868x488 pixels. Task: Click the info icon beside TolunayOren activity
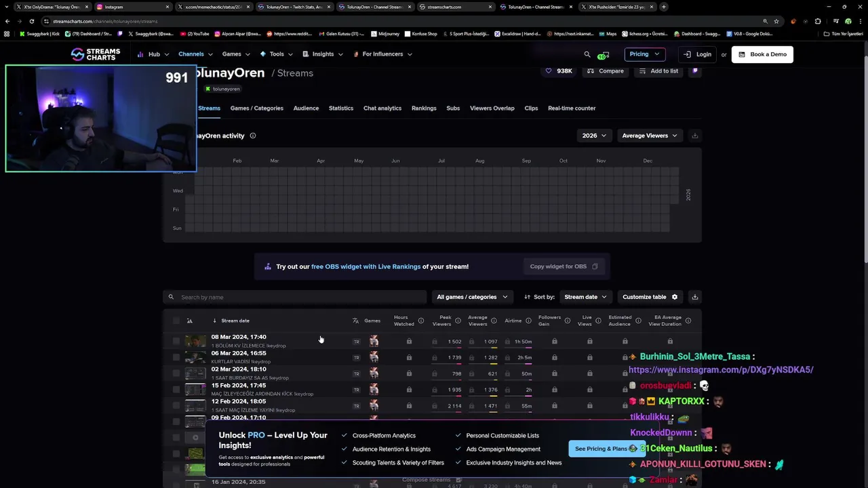(x=253, y=136)
